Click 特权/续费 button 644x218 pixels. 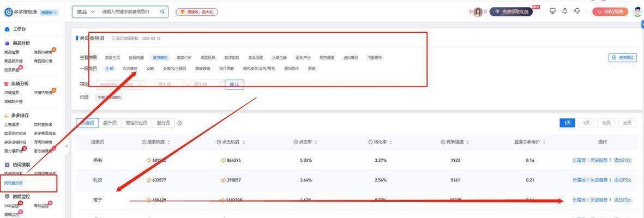610,12
